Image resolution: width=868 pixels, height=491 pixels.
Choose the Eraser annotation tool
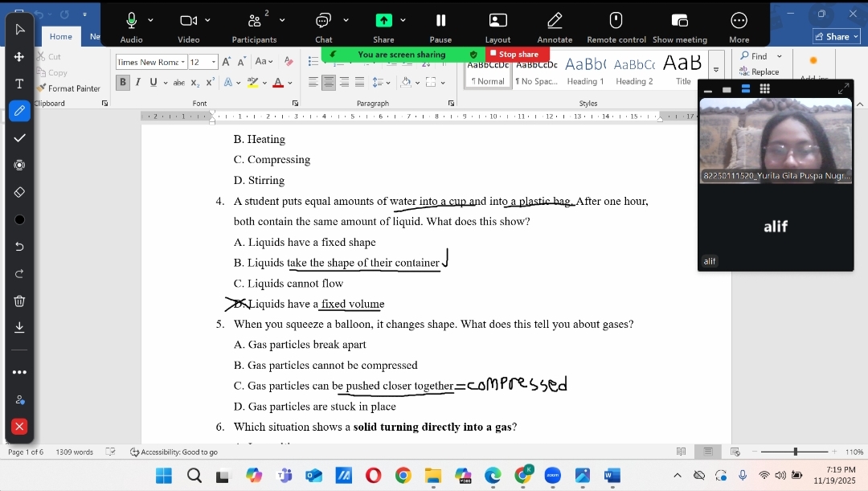point(19,193)
